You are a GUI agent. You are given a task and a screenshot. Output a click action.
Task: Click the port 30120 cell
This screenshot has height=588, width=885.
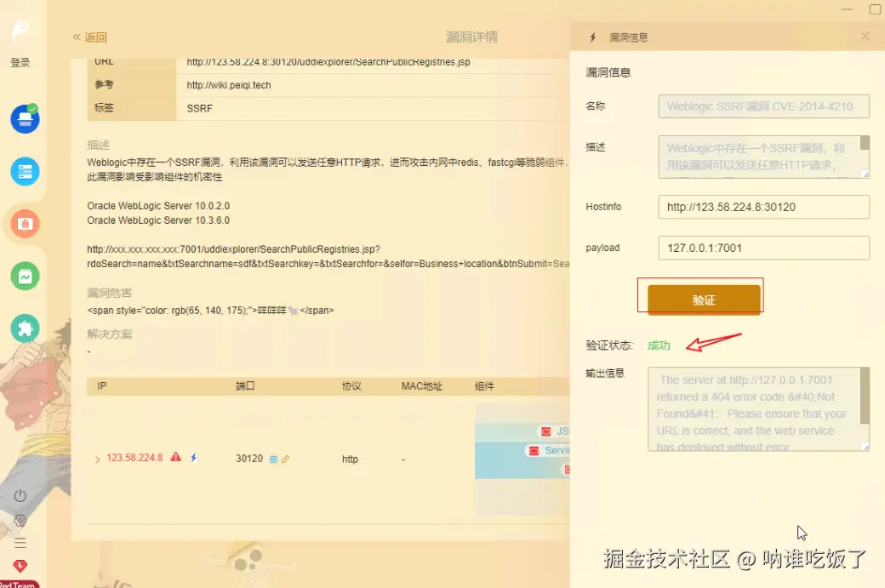(249, 459)
